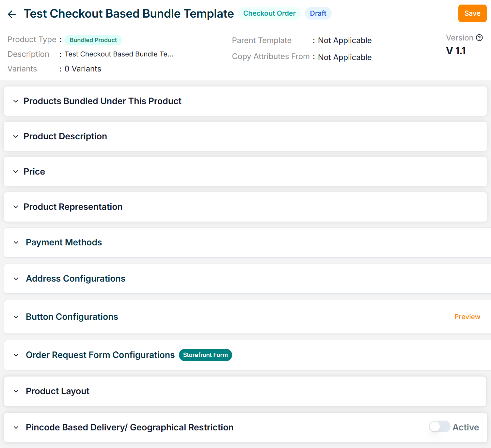The image size is (491, 448).
Task: Save the bundle template
Action: coord(472,13)
